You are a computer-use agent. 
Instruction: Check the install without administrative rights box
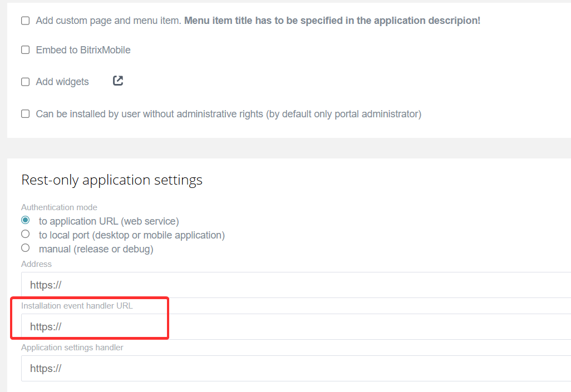click(26, 114)
